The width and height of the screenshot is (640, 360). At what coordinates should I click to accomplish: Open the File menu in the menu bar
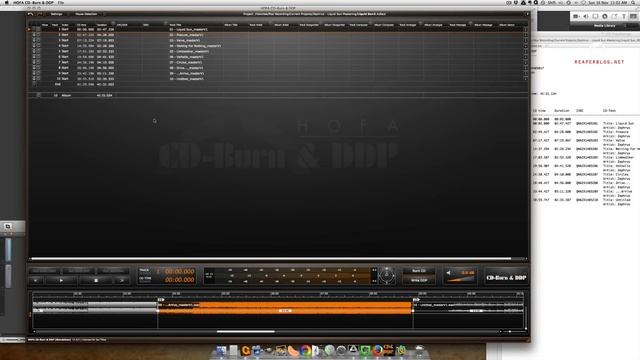[61, 2]
